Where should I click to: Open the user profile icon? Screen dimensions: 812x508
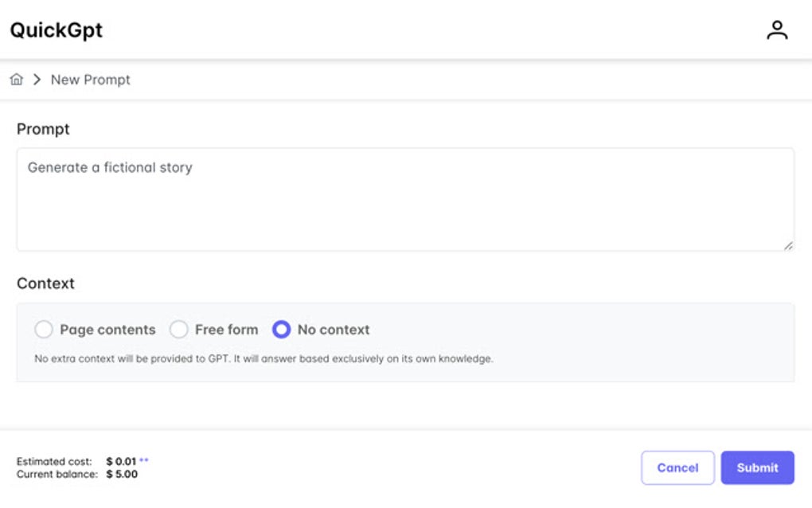point(776,30)
